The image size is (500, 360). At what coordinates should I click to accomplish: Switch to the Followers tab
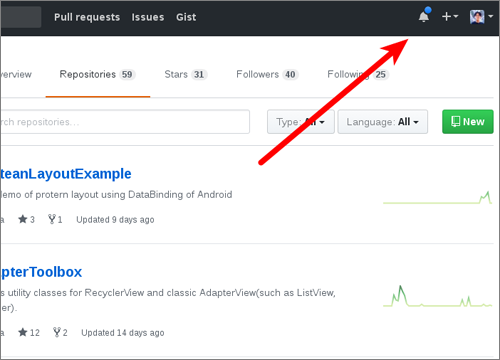(267, 74)
